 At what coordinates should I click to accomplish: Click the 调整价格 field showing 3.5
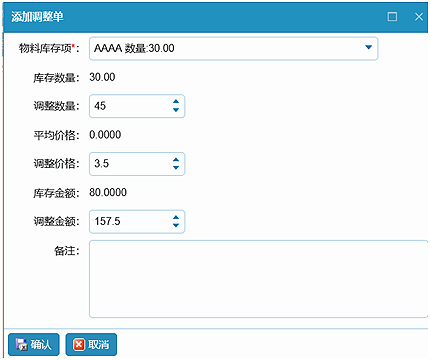[x=137, y=164]
